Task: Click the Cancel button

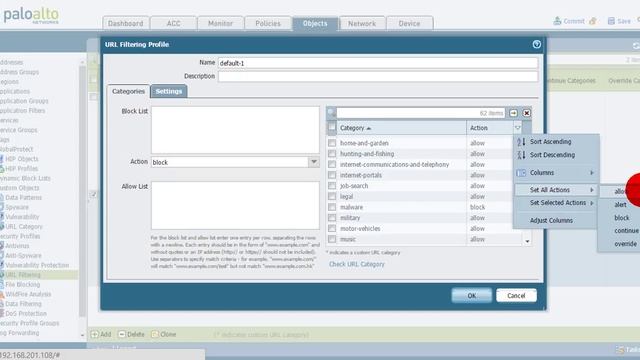Action: click(516, 296)
